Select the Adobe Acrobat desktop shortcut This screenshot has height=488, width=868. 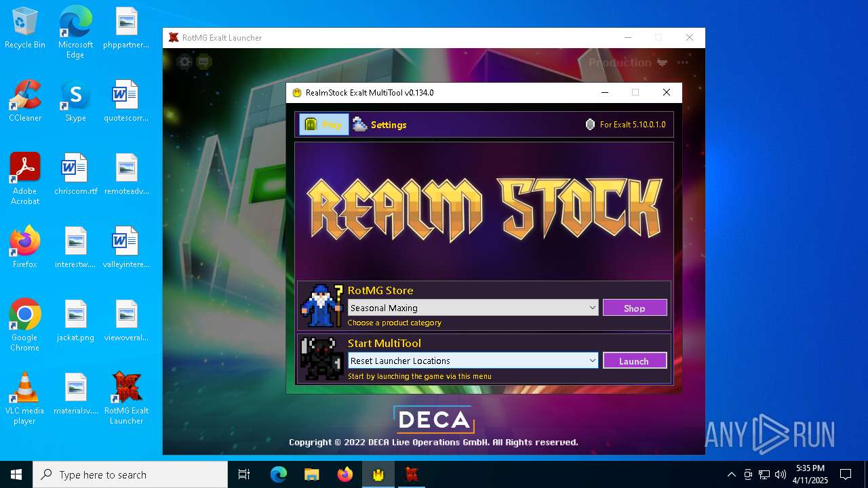[25, 179]
